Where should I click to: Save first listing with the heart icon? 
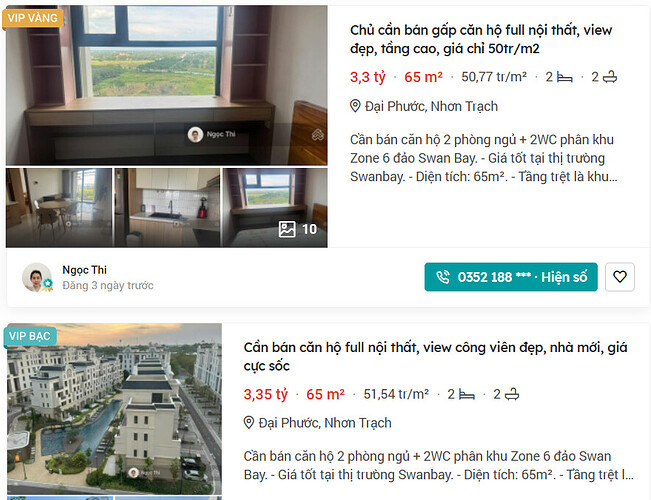pyautogui.click(x=619, y=277)
